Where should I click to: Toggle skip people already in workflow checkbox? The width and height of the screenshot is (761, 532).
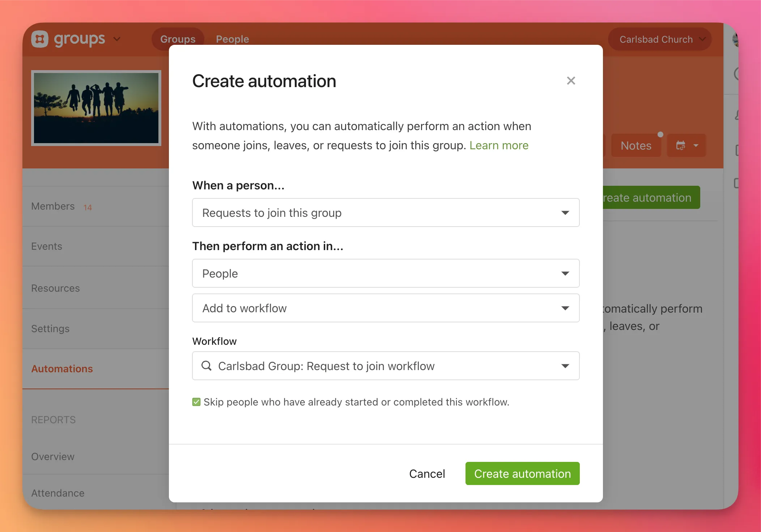(x=196, y=402)
